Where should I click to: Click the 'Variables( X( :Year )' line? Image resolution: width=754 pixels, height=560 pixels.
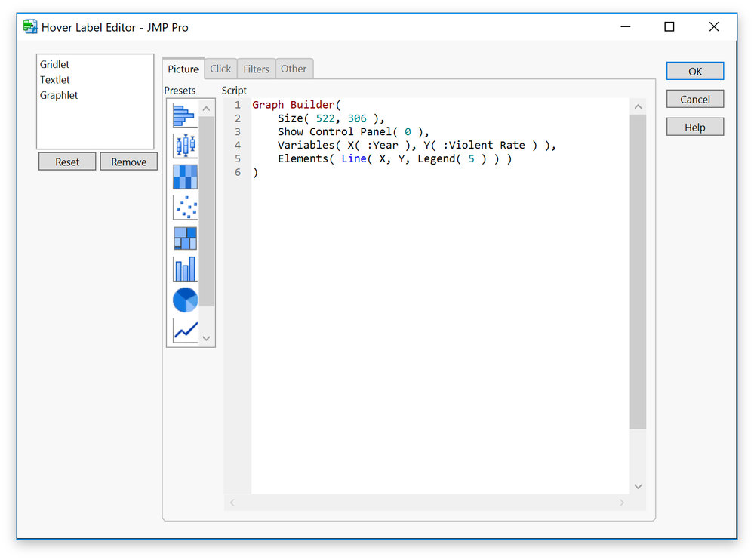[417, 145]
